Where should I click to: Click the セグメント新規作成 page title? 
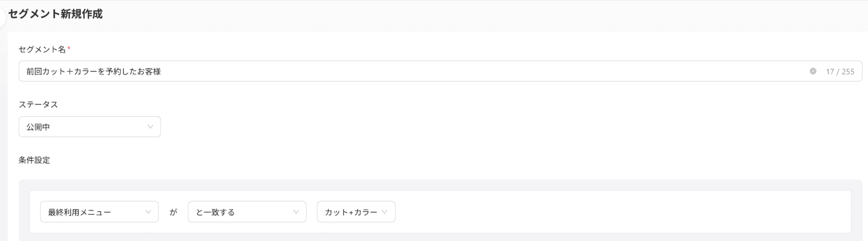point(55,14)
